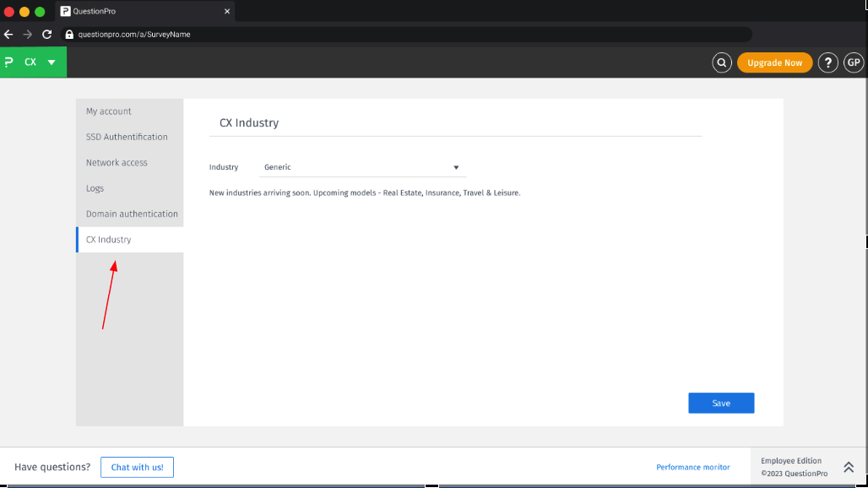Reload the page using the refresh icon

click(x=46, y=34)
